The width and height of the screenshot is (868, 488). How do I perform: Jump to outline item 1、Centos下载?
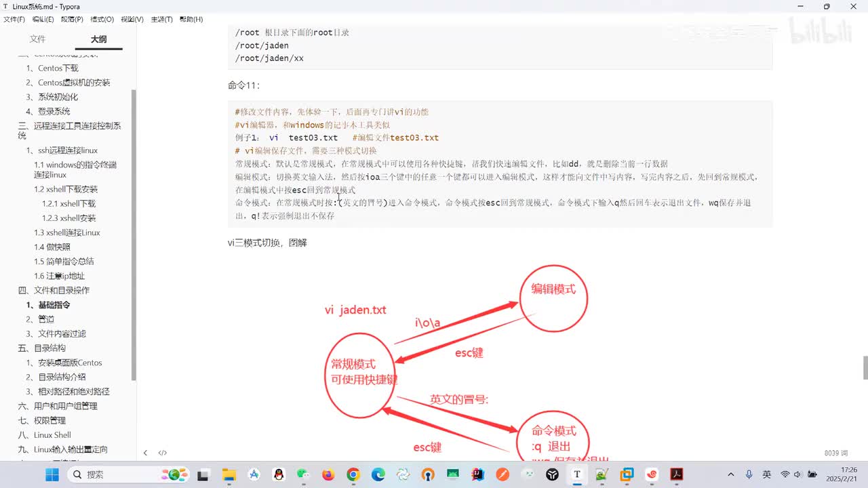[x=52, y=68]
